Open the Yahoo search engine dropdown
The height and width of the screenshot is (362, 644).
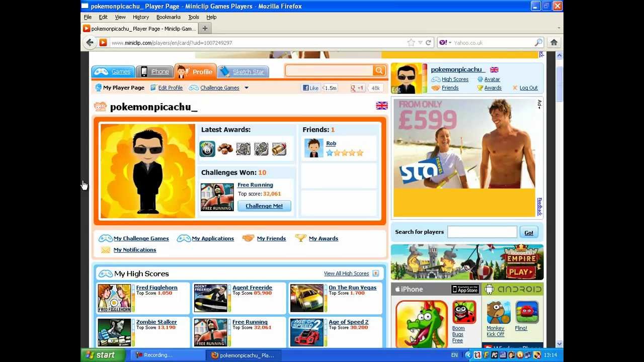(x=445, y=43)
